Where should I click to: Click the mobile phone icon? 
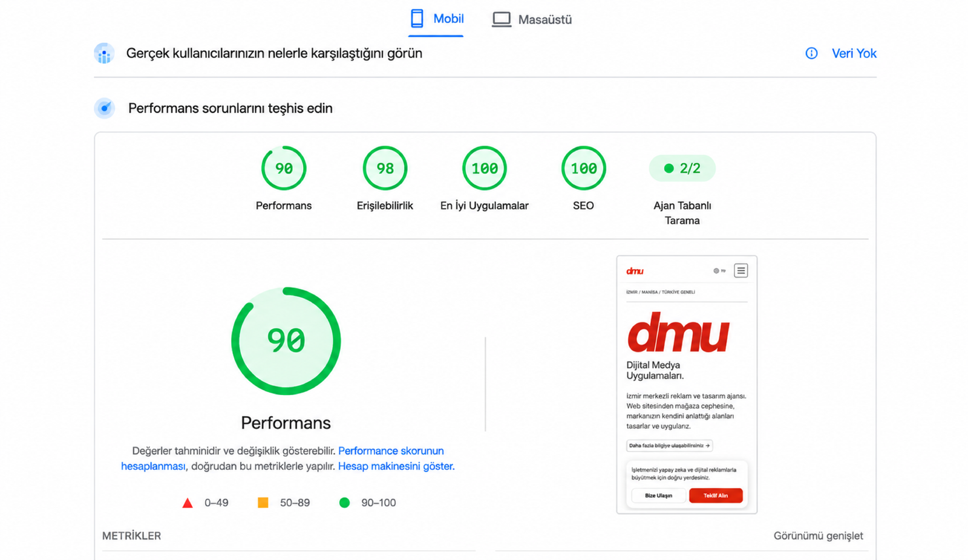417,19
